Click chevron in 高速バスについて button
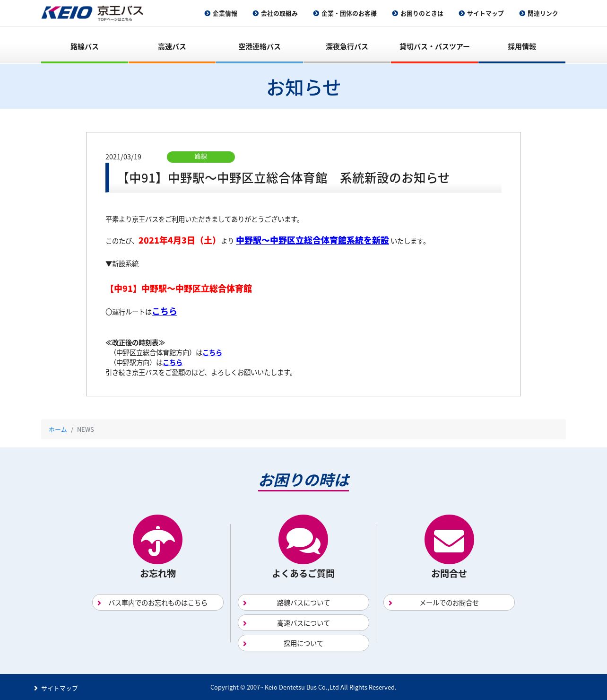Screen dimensions: 607x700 pyautogui.click(x=245, y=623)
